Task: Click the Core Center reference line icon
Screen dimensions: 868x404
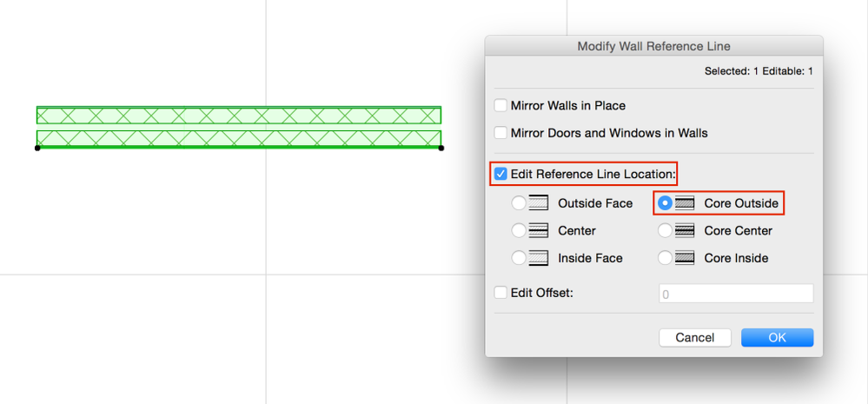Action: (x=685, y=231)
